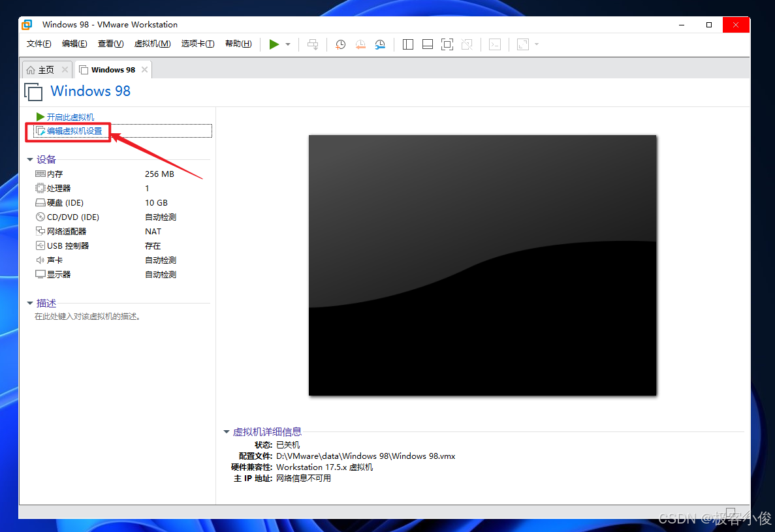Click the processor chip icon
This screenshot has height=532, width=775.
click(x=40, y=188)
